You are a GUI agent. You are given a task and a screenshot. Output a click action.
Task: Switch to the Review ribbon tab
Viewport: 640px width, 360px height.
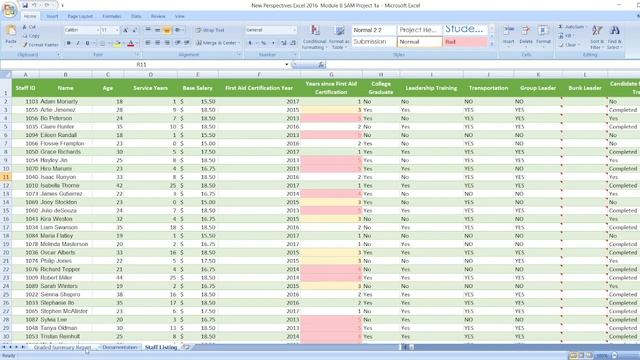click(158, 16)
